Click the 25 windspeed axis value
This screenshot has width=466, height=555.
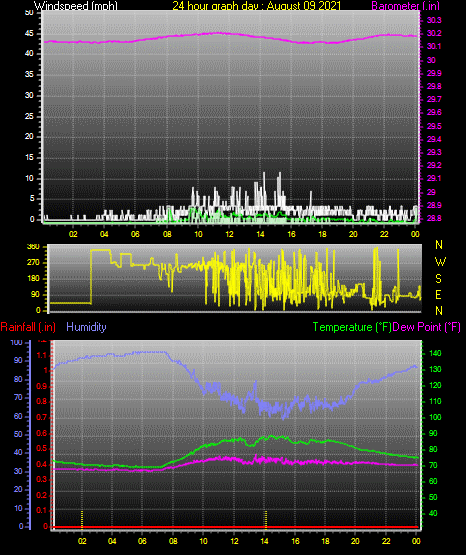[x=29, y=116]
